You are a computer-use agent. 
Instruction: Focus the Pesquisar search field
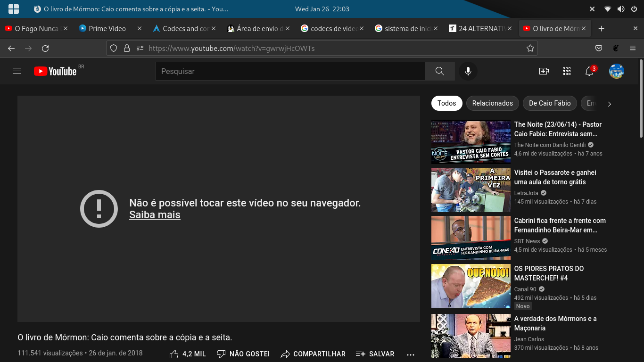pyautogui.click(x=290, y=71)
